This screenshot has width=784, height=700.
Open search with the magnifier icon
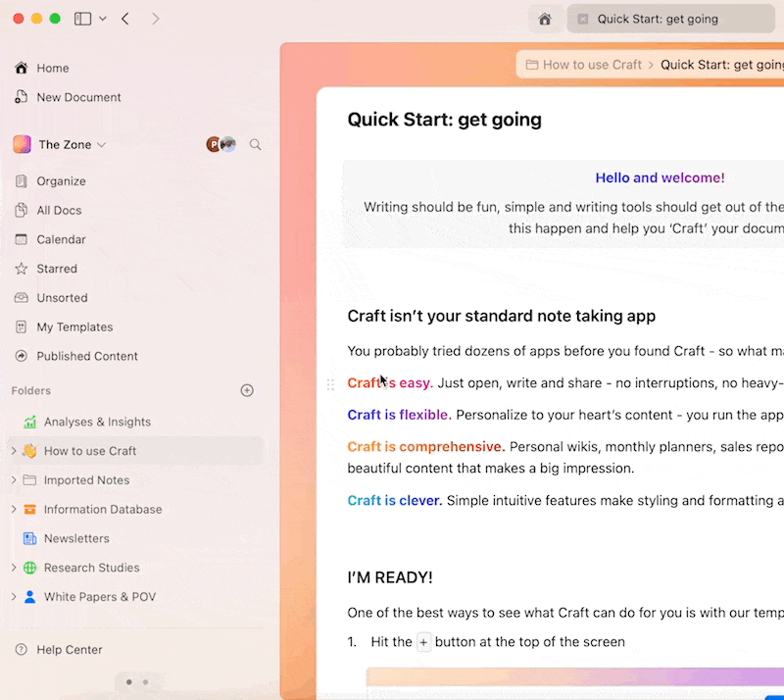pos(255,144)
